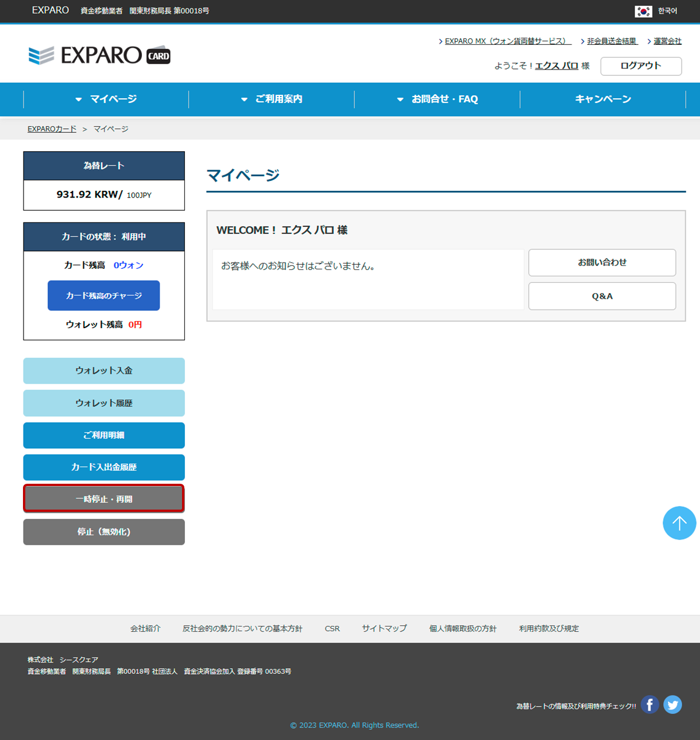Click the EXPARO CARD logo
Screen dimensions: 700x740
[99, 55]
